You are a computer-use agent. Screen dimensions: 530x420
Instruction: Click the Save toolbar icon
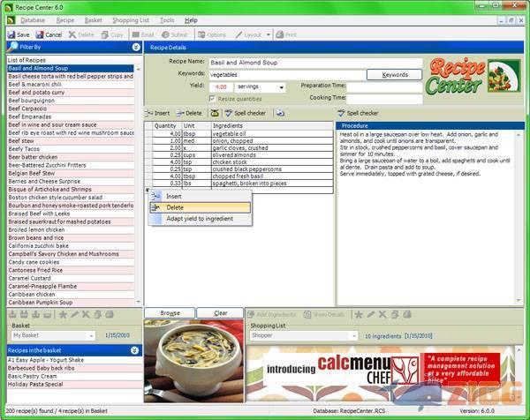point(19,34)
